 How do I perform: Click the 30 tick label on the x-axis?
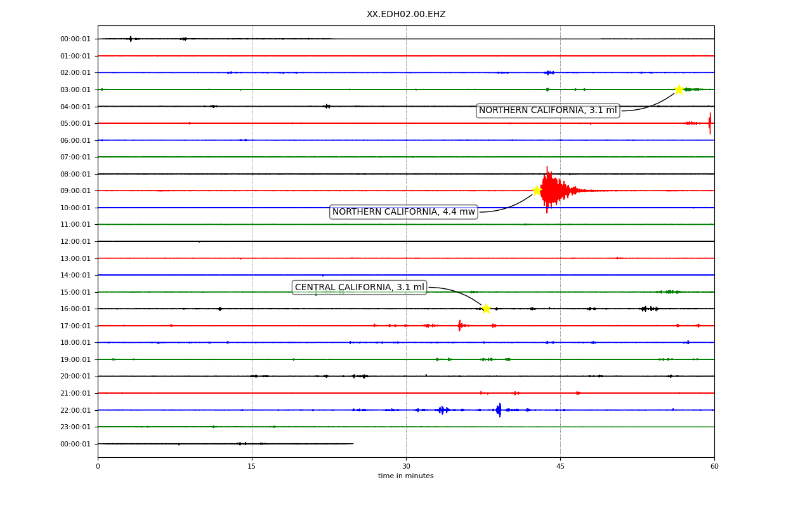406,467
